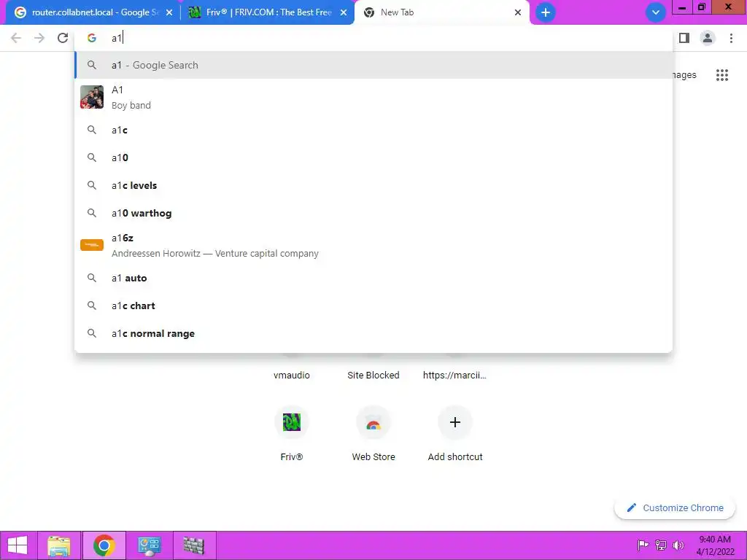Open the https://marcii... shortcut label

[454, 376]
